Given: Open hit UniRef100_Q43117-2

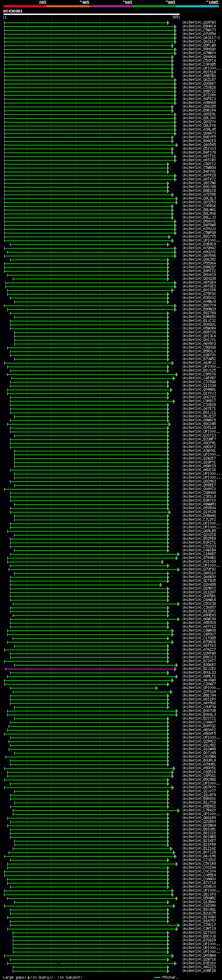Looking at the screenshot, I should click(x=201, y=38).
